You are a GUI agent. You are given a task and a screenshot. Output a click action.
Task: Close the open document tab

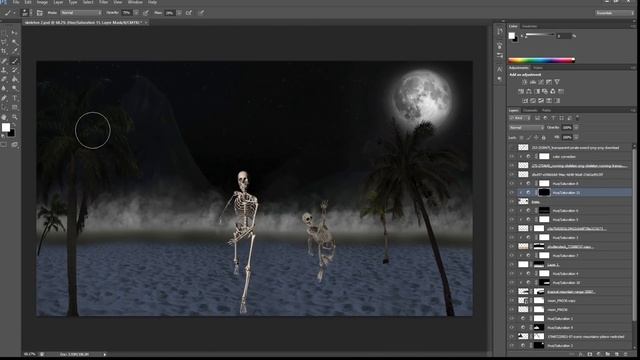point(146,22)
